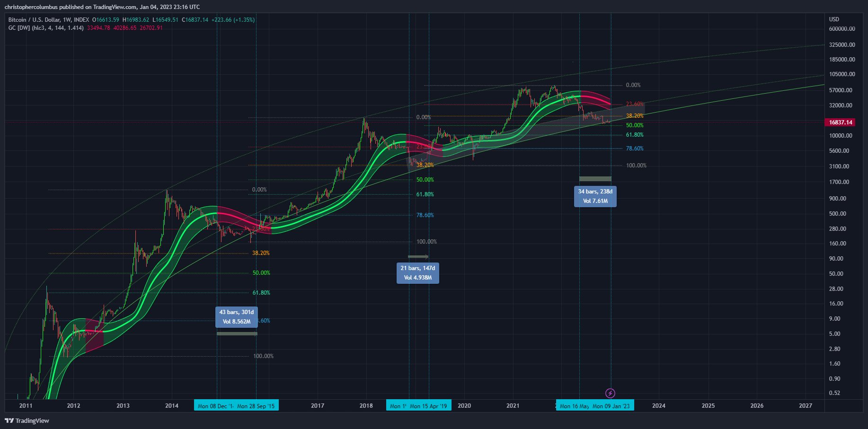Click the change value '+223.66 (+1.35%)'

(x=233, y=20)
